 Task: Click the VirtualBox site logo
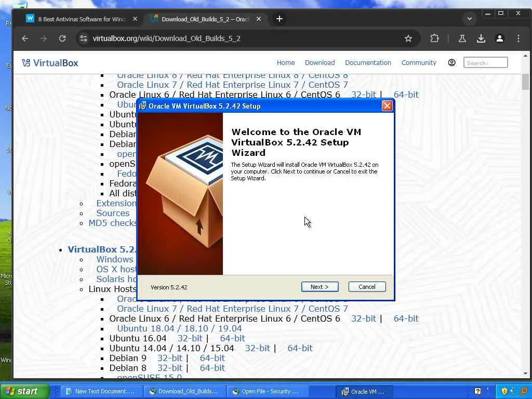50,63
